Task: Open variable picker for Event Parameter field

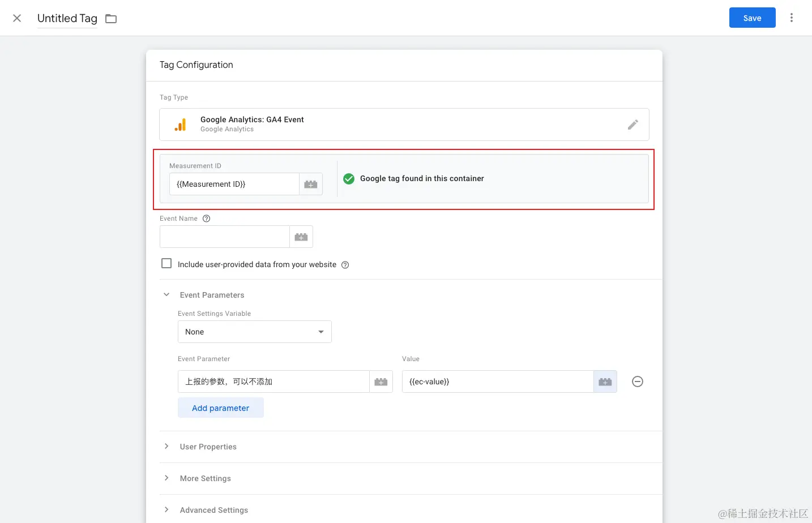Action: point(381,381)
